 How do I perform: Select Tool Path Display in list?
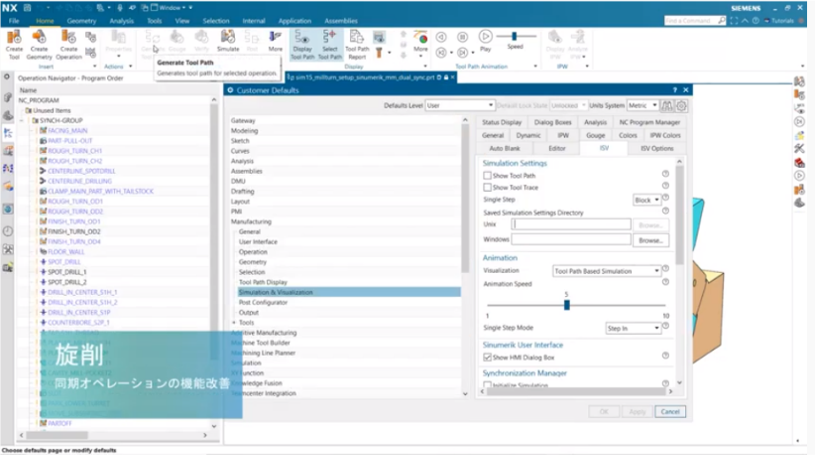tap(263, 282)
